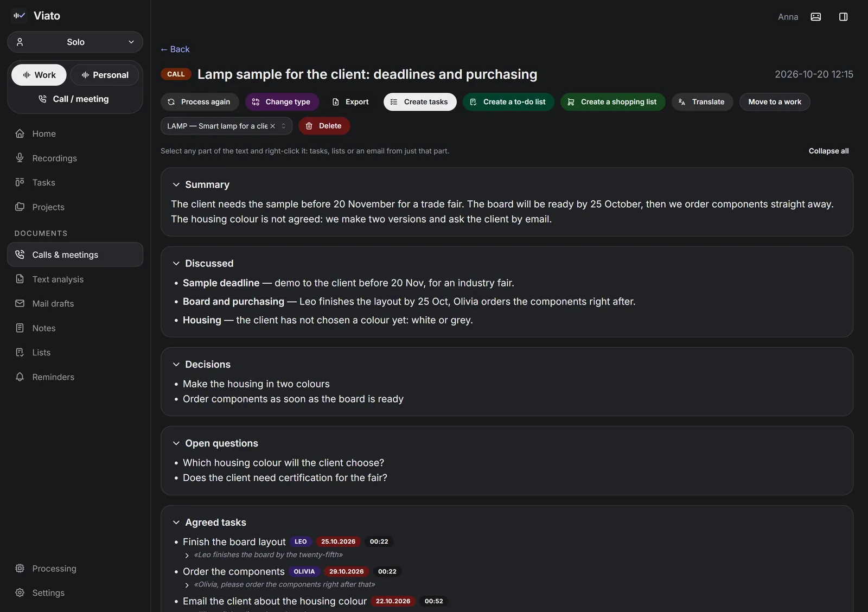Click the Mail drafts envelope icon
Image resolution: width=868 pixels, height=612 pixels.
(20, 303)
